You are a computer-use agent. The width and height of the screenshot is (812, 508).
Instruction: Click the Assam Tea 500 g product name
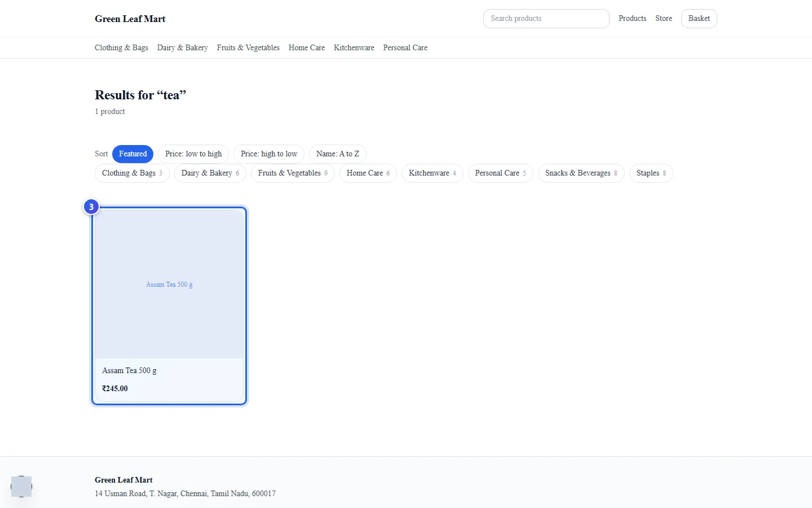[x=129, y=371]
